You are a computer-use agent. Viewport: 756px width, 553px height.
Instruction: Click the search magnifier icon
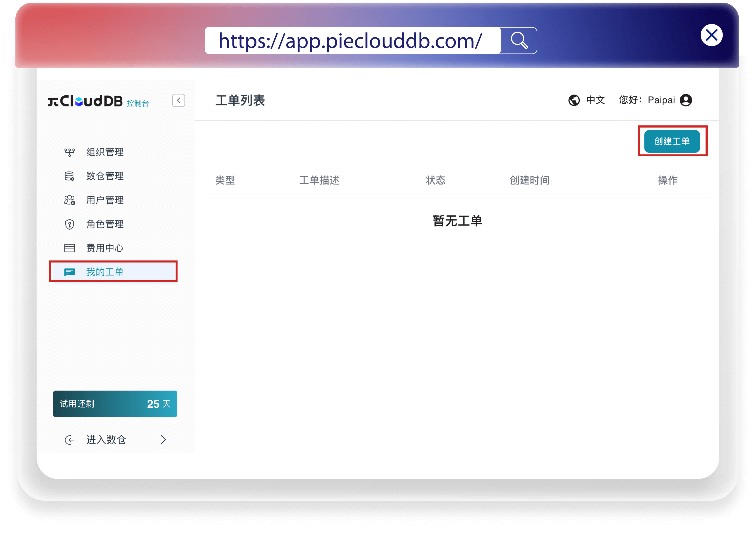(519, 41)
